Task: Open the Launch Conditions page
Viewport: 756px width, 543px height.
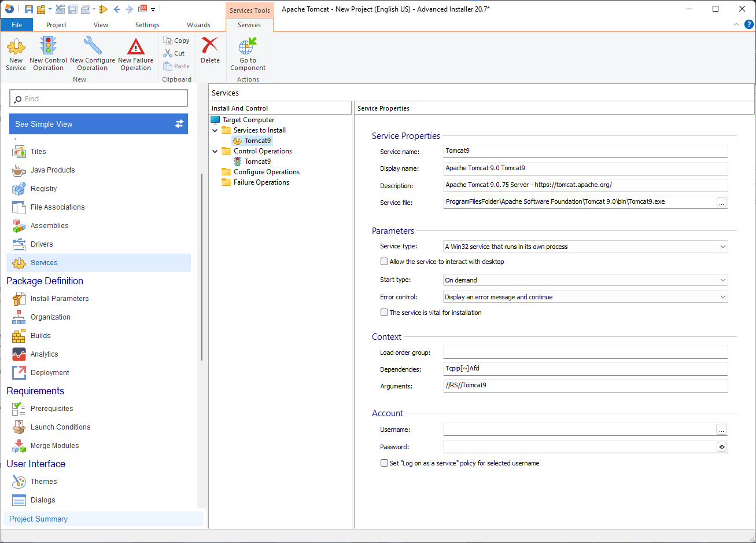Action: (61, 427)
